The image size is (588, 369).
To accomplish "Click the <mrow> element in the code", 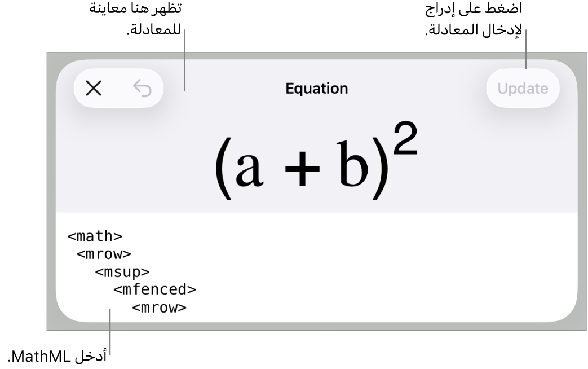I will pyautogui.click(x=104, y=254).
